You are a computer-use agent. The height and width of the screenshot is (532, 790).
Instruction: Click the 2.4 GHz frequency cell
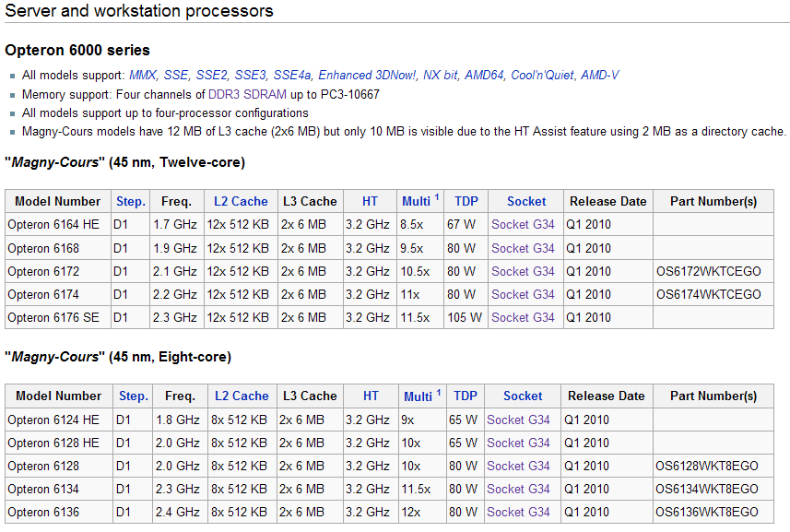(180, 512)
